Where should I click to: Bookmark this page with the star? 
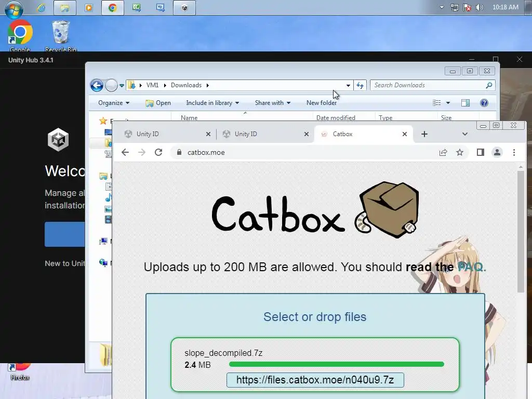(x=460, y=152)
